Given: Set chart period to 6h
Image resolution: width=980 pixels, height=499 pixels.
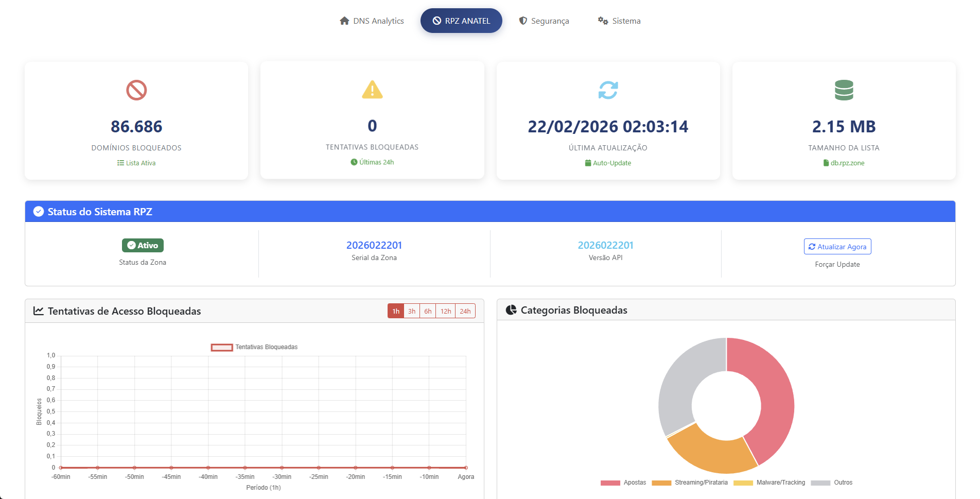Looking at the screenshot, I should [x=428, y=311].
